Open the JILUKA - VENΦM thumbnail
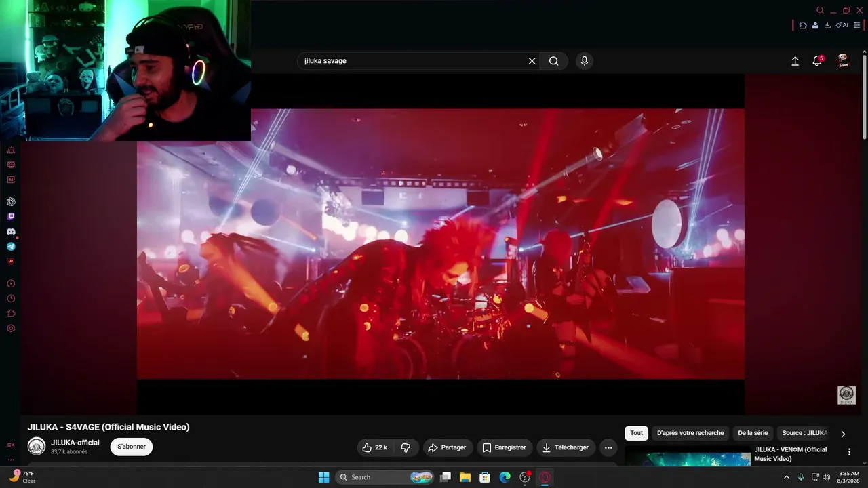This screenshot has height=488, width=868. click(688, 460)
